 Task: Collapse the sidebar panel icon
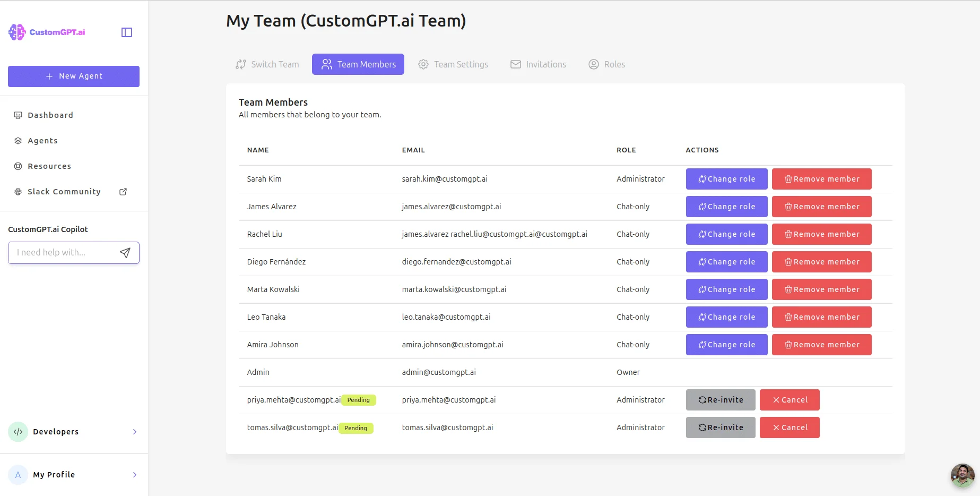pyautogui.click(x=127, y=32)
